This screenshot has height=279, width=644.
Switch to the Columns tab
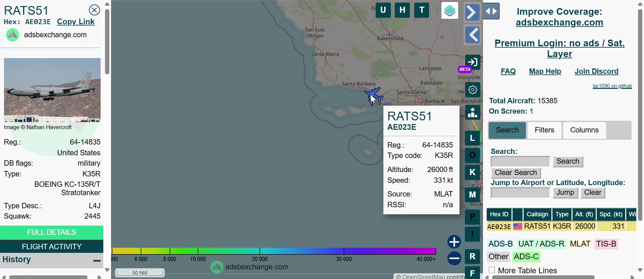point(584,130)
